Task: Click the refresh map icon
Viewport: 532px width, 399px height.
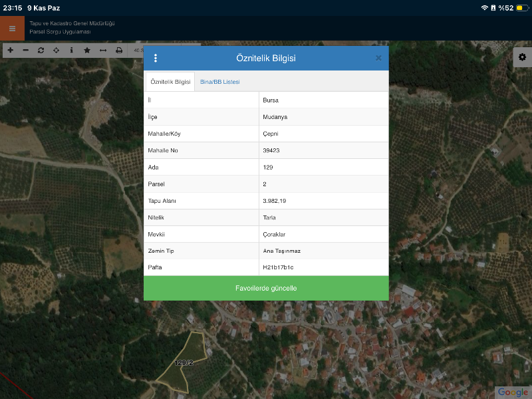Action: pyautogui.click(x=41, y=51)
